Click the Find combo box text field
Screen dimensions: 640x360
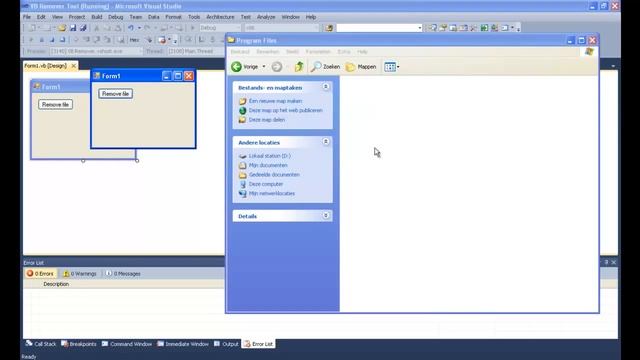pos(376,28)
